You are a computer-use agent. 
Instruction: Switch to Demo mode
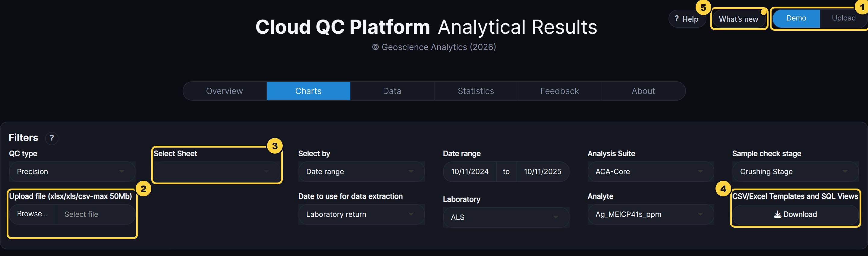pos(796,18)
